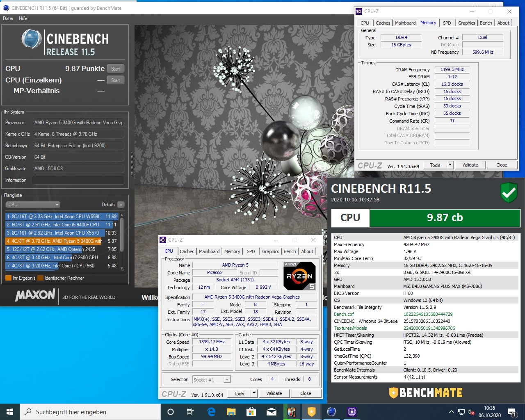
Task: Click Tools button in lower CPU-Z
Action: 239,394
